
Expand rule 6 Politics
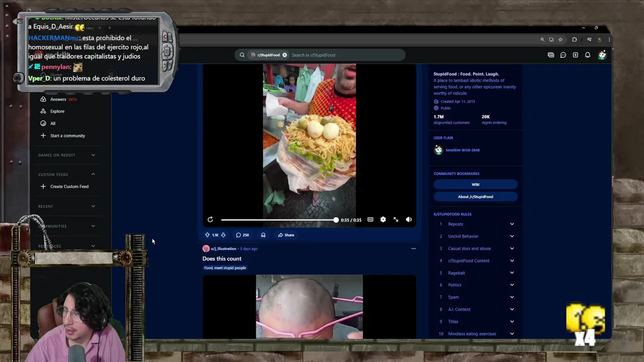475,285
